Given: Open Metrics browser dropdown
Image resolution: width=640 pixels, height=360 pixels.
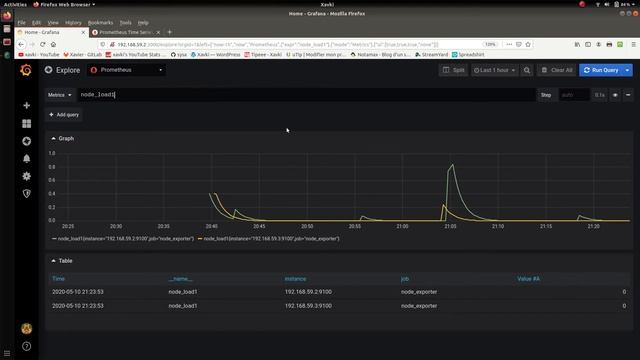Looking at the screenshot, I should tap(60, 95).
